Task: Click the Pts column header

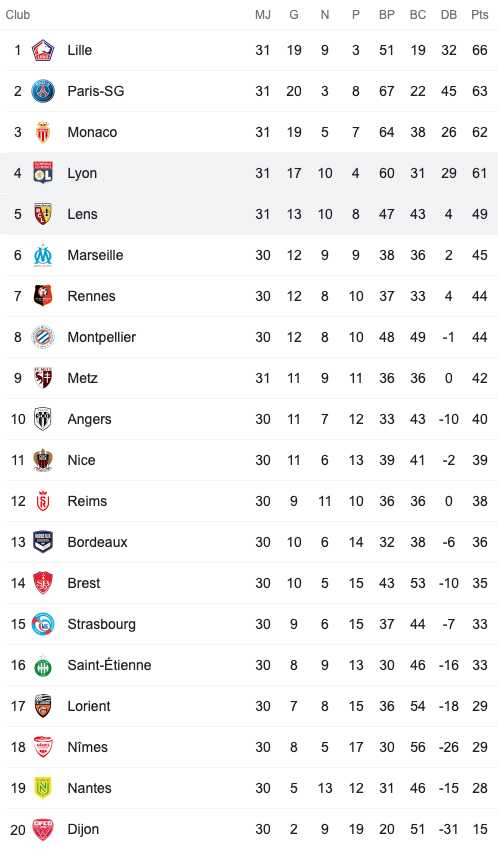Action: pos(480,15)
